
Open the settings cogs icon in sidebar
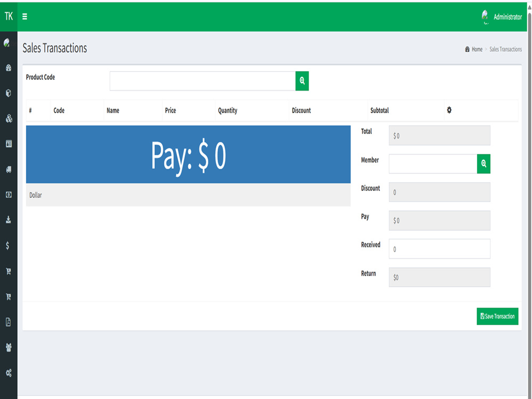tap(9, 373)
